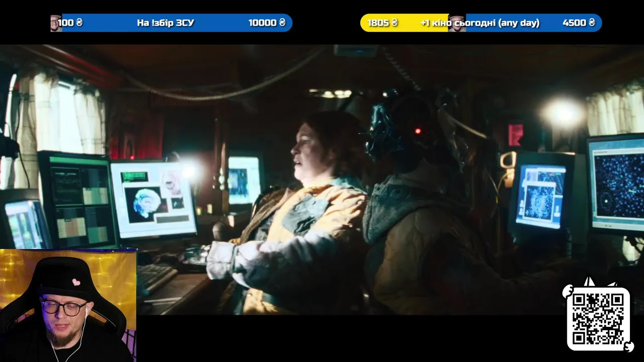
Task: Click the 'На !збір ЗСУ' goal text
Action: point(165,23)
